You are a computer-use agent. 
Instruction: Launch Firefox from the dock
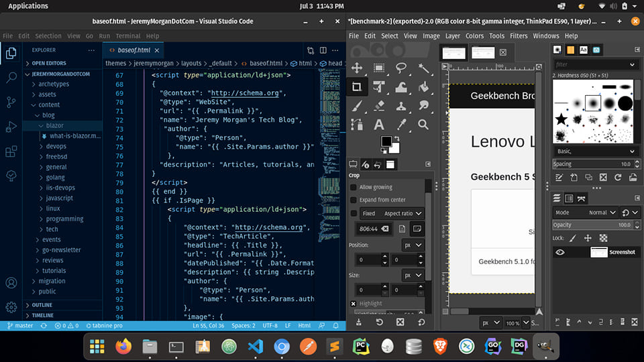coord(123,347)
